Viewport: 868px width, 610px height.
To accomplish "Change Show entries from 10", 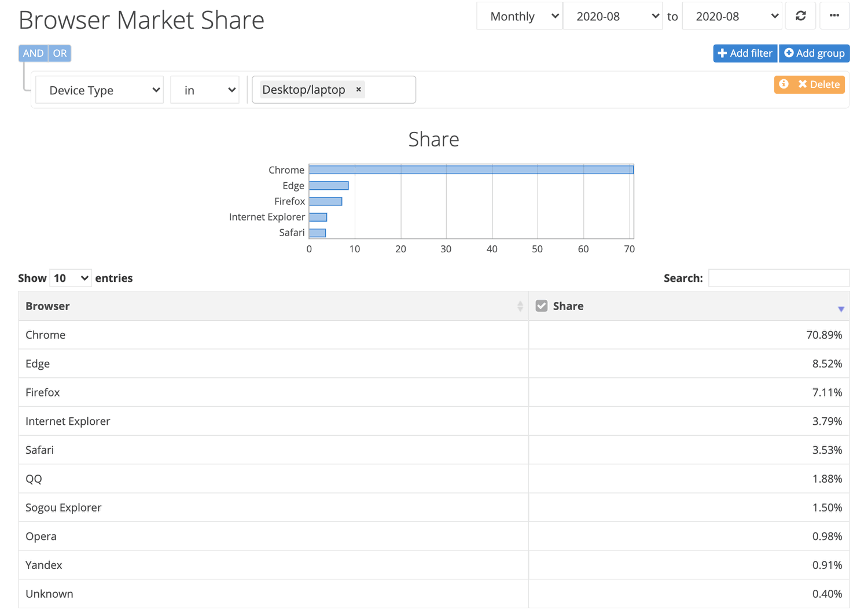I will 70,278.
